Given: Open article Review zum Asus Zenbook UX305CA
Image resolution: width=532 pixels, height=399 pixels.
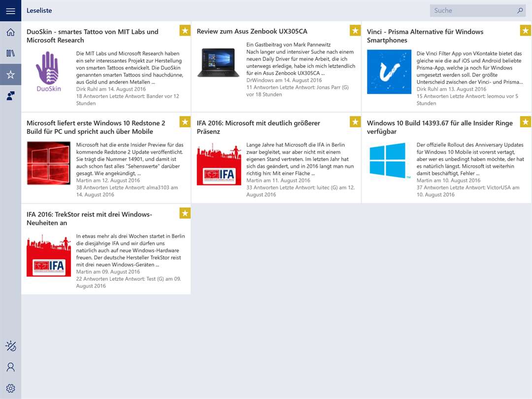Looking at the screenshot, I should point(252,32).
